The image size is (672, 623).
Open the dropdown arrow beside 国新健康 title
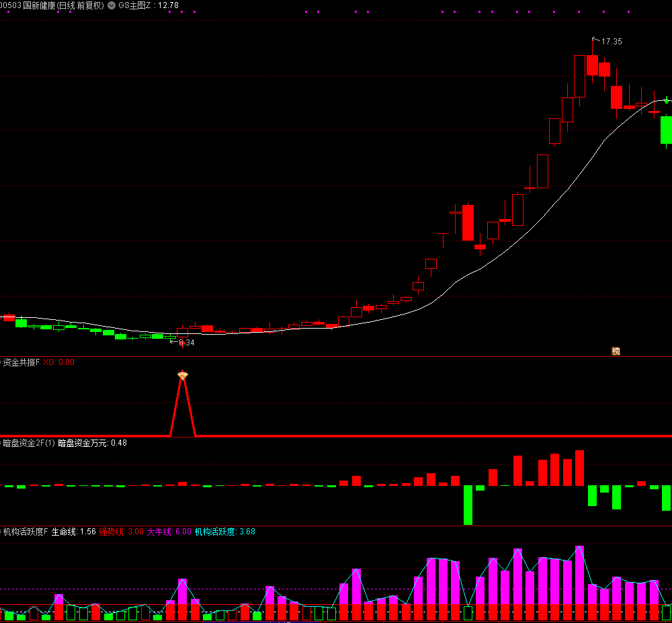click(112, 5)
